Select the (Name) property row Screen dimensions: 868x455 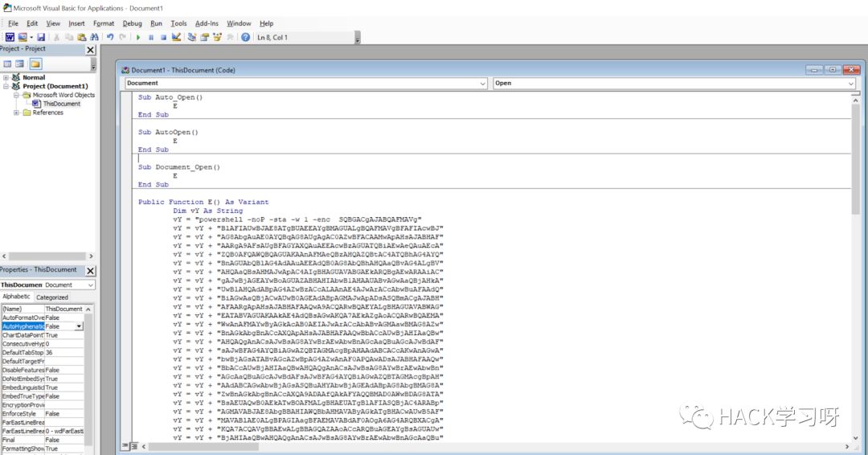pyautogui.click(x=43, y=309)
